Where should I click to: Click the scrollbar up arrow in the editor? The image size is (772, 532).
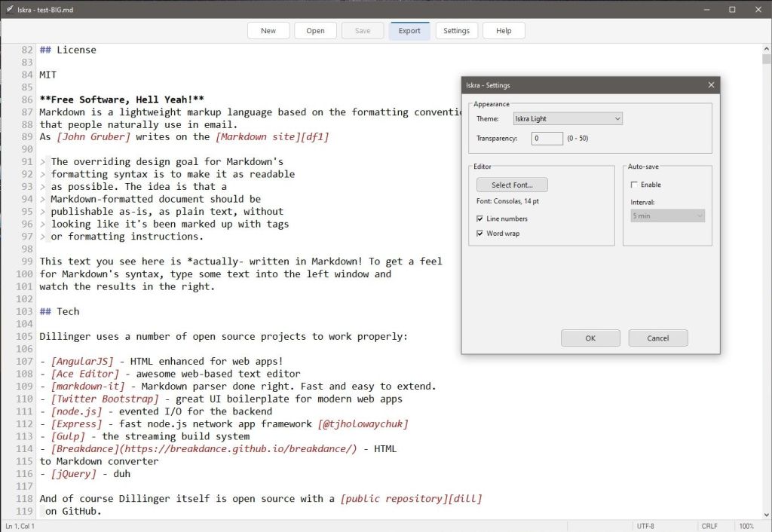click(x=766, y=49)
